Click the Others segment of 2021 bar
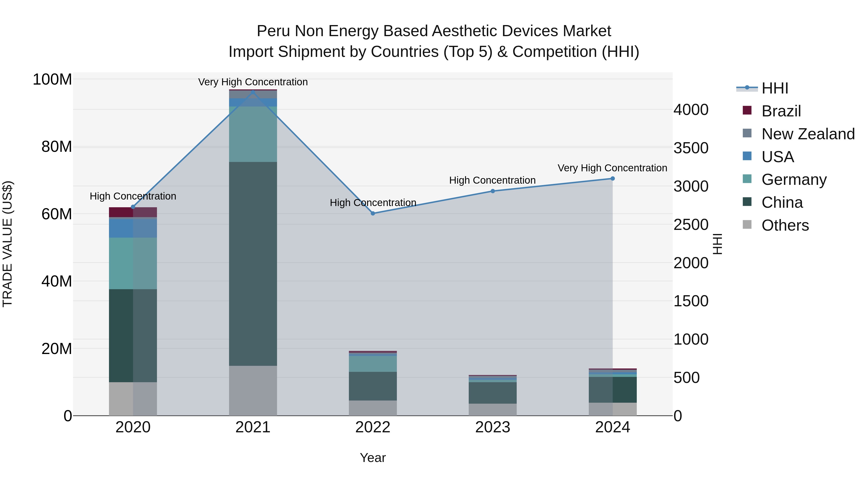 click(x=253, y=391)
